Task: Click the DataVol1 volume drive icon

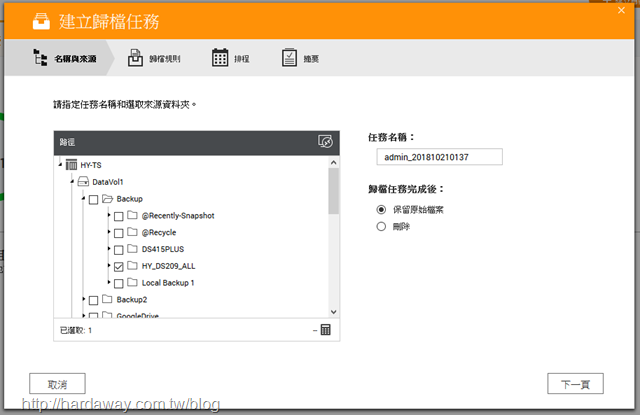Action: tap(83, 181)
